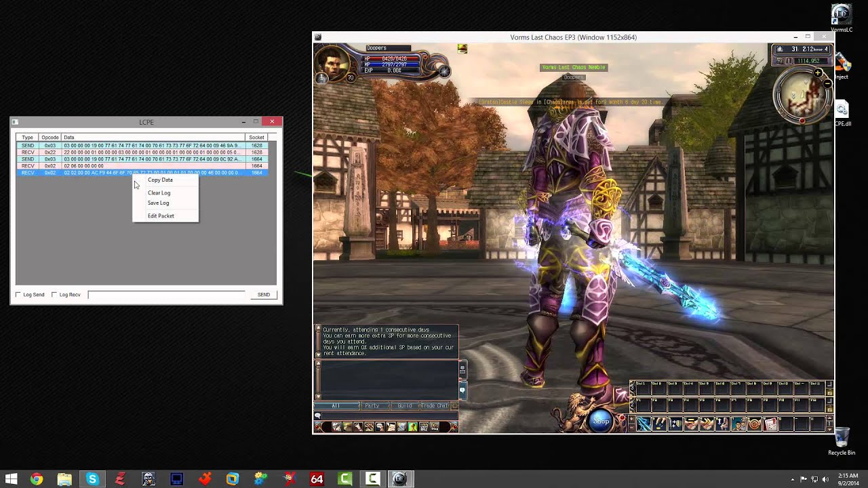Click the character portrait icon
This screenshot has width=868, height=488.
(331, 64)
